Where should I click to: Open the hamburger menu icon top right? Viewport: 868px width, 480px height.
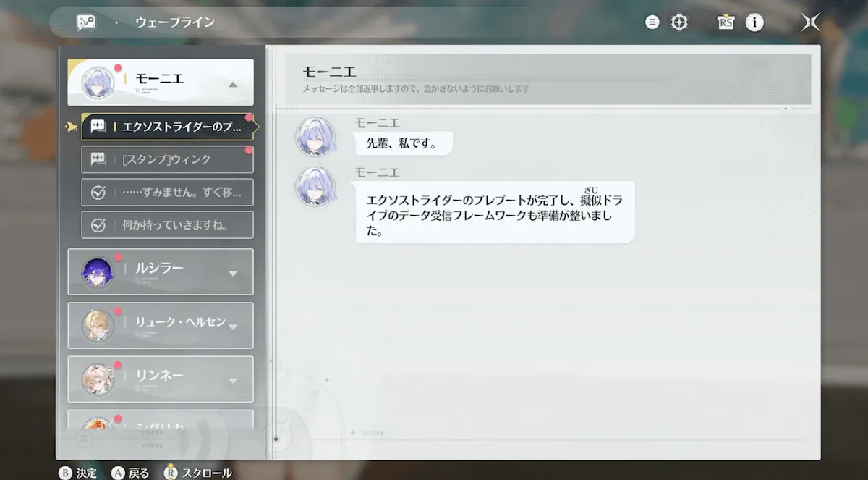tap(652, 22)
